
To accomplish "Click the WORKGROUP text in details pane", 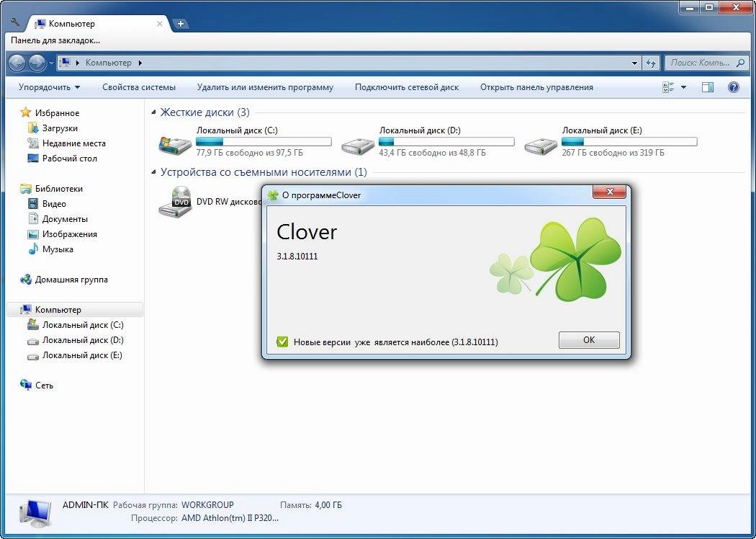I will [207, 504].
